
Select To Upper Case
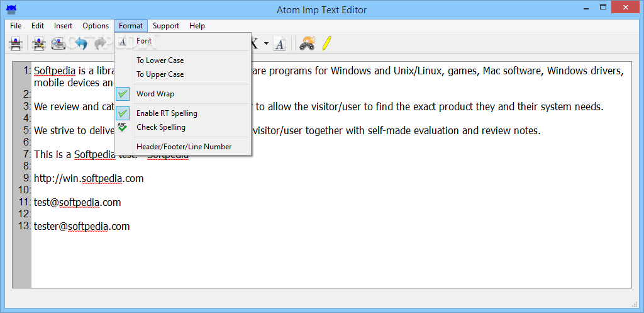click(x=183, y=74)
